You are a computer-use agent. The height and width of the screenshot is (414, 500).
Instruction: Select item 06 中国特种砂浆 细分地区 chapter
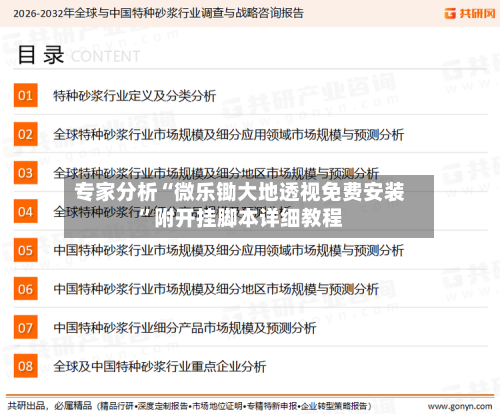(216, 289)
